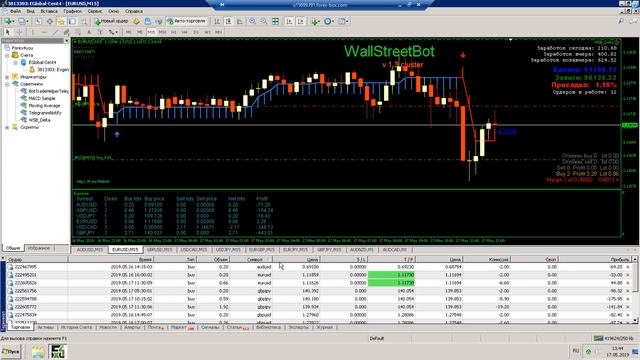Toggle the Navigator panel star-folder icon
The image size is (640, 360).
tap(60, 21)
